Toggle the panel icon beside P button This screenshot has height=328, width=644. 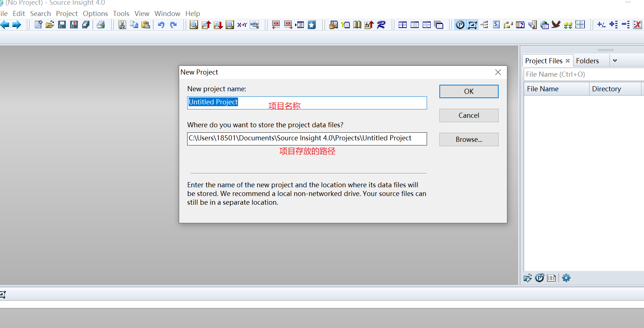472,25
